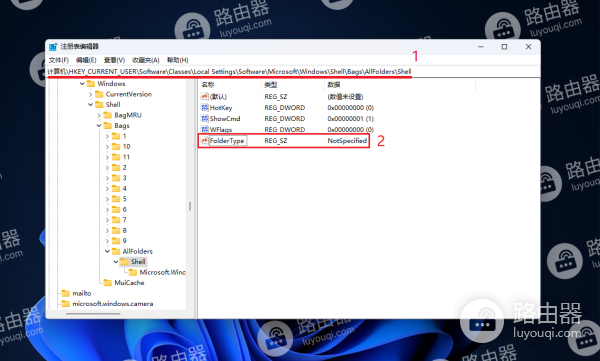Select the Microsoft.Wind folder icon

pyautogui.click(x=133, y=272)
